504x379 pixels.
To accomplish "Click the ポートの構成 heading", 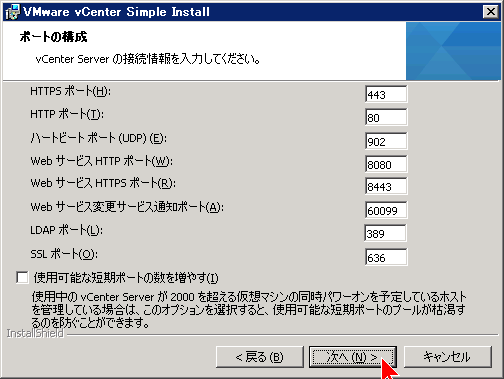I will (53, 37).
